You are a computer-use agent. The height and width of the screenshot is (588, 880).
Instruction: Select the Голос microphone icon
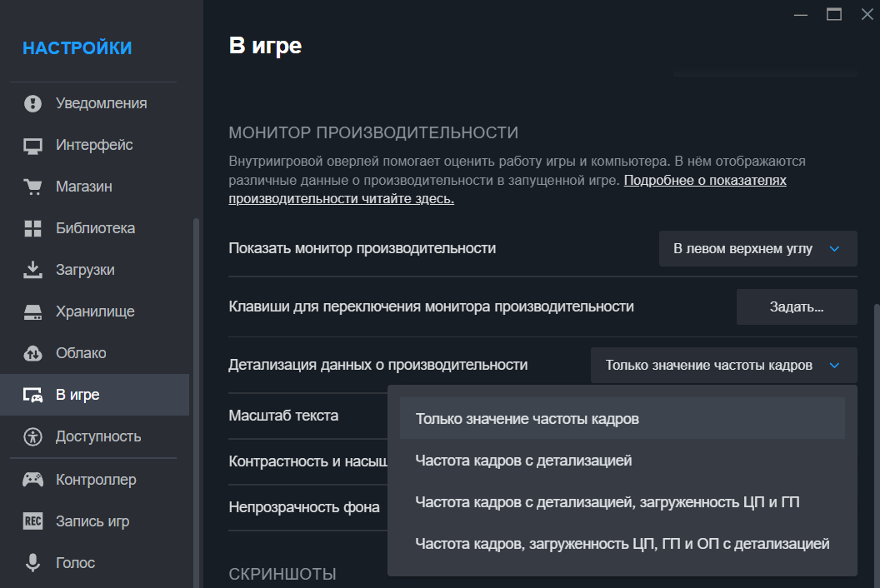33,563
